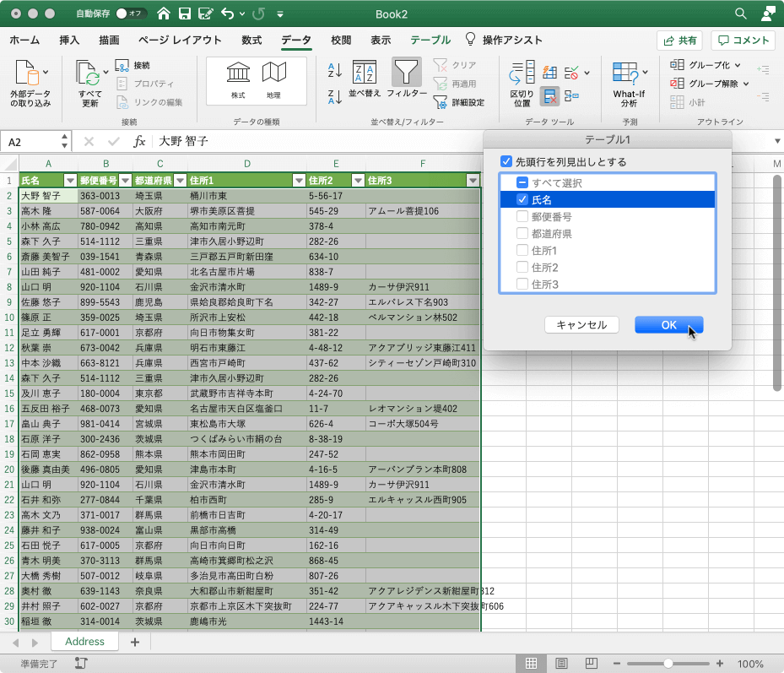
Task: Check the 住所1 column checkbox
Action: coord(522,250)
